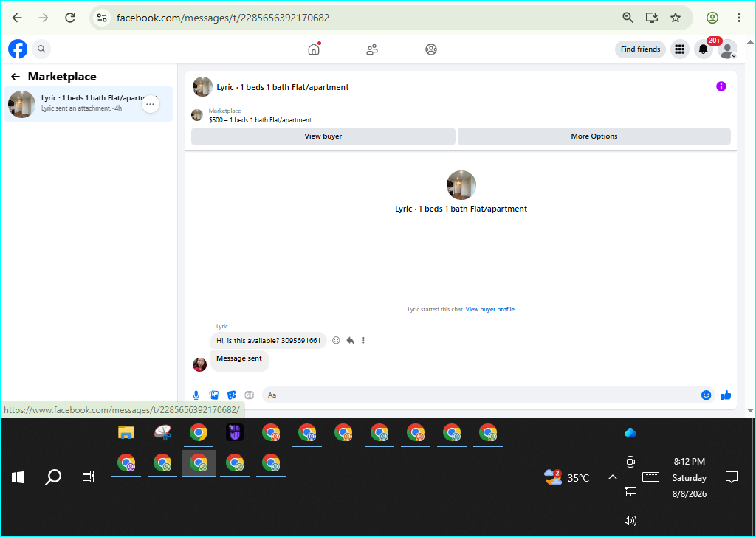The width and height of the screenshot is (756, 537).
Task: Open the Friends icon in top navigation
Action: (x=372, y=49)
